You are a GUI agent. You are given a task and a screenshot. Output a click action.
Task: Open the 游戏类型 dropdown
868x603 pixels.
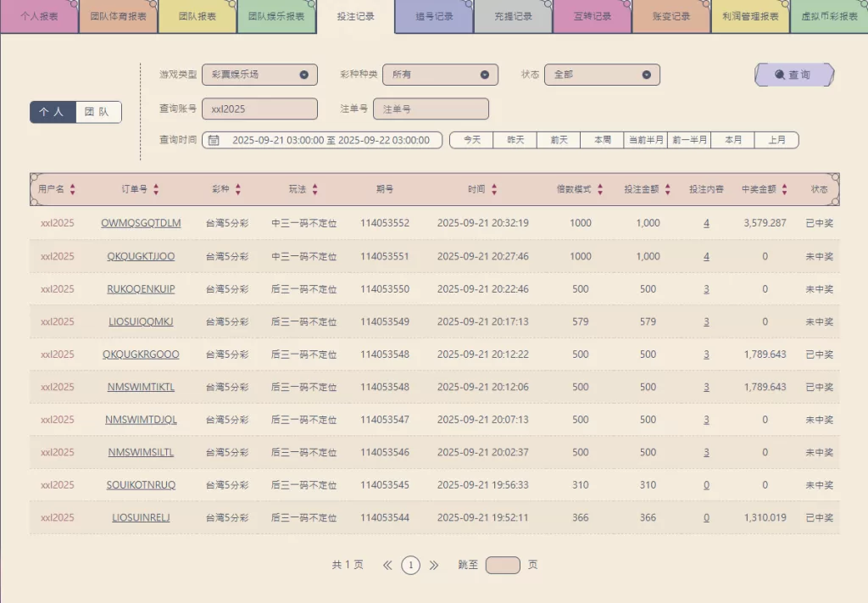click(x=259, y=75)
